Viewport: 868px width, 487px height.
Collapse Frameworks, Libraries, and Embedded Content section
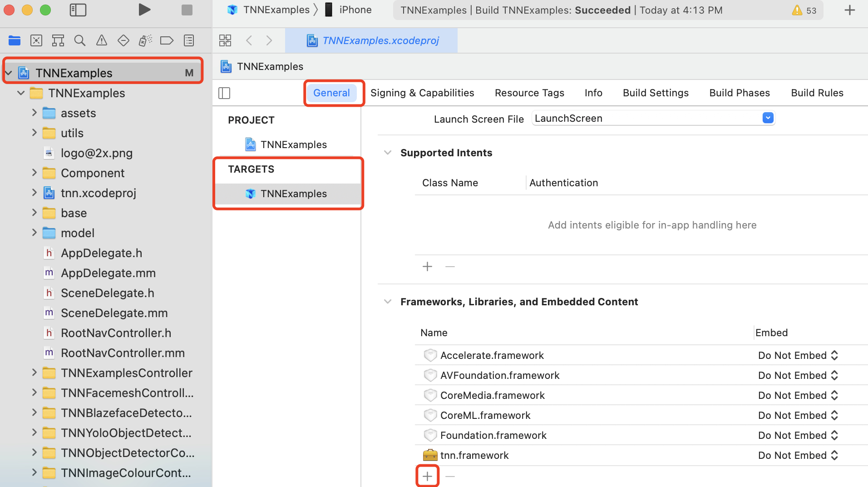click(388, 302)
